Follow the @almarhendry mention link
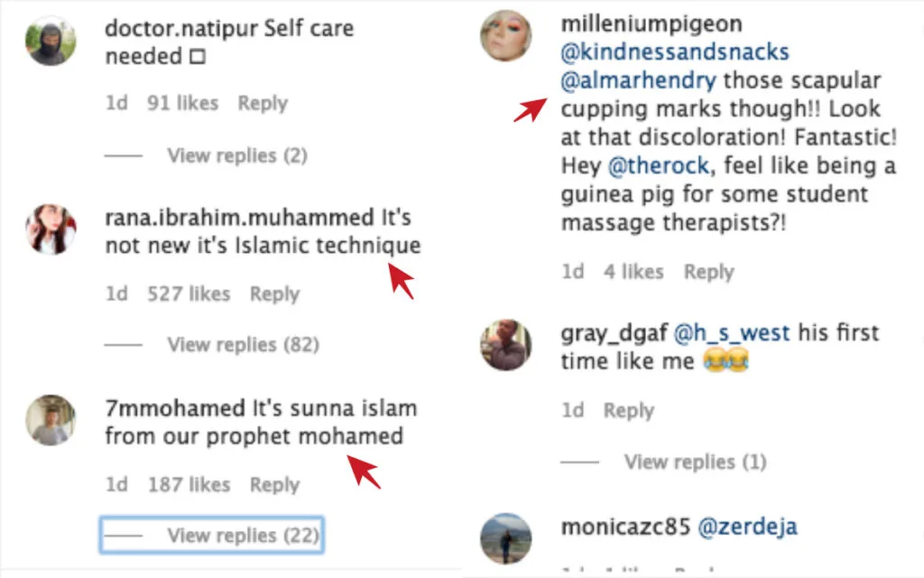This screenshot has height=578, width=924. [638, 80]
